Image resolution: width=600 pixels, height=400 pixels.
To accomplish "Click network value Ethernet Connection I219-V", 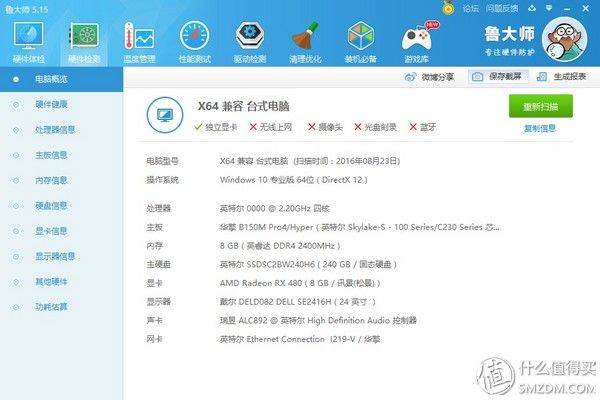I will point(300,339).
